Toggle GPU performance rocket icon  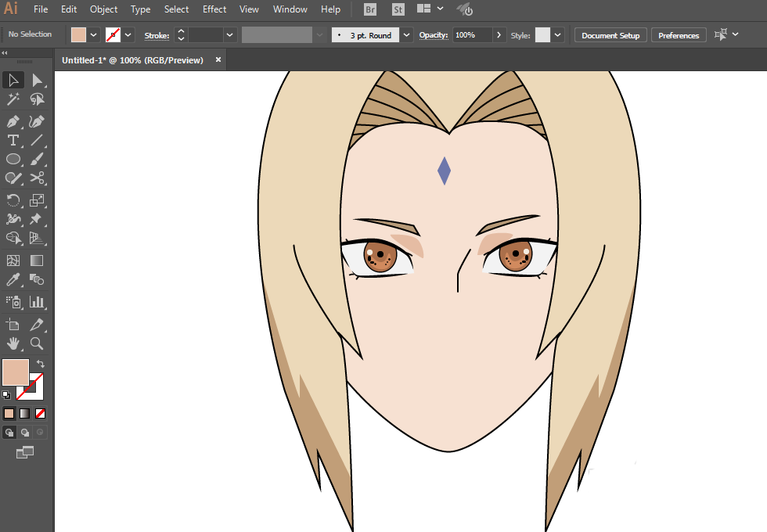pyautogui.click(x=464, y=9)
